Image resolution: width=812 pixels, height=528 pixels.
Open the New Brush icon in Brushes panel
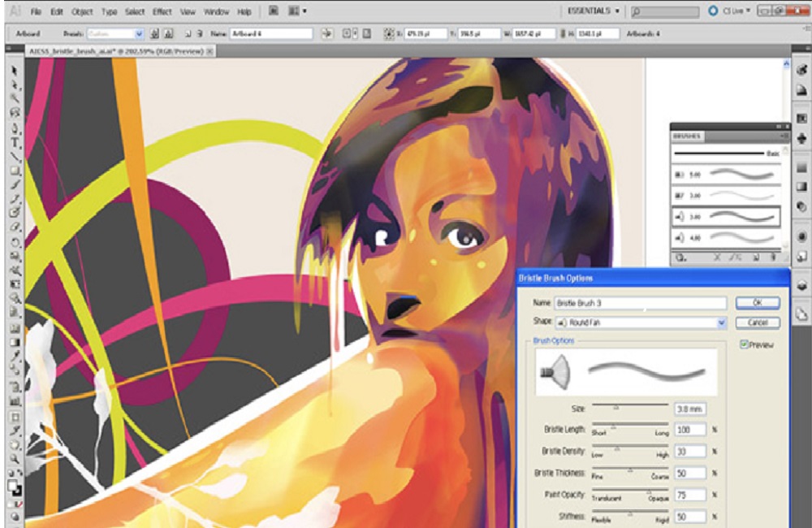point(756,257)
